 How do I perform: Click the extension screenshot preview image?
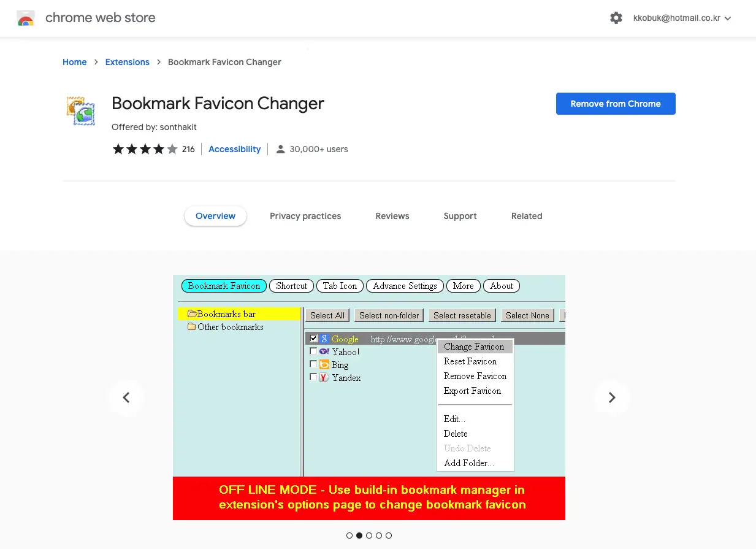tap(369, 397)
